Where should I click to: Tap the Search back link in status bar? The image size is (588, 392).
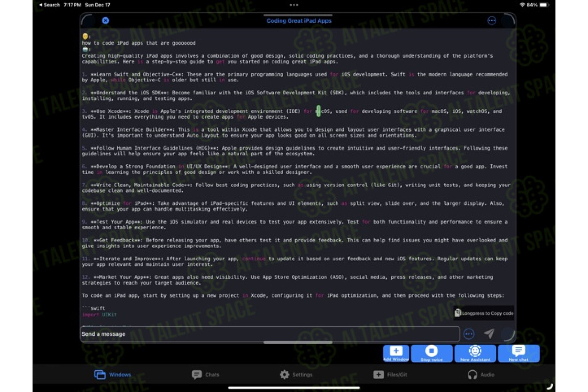[x=49, y=5]
